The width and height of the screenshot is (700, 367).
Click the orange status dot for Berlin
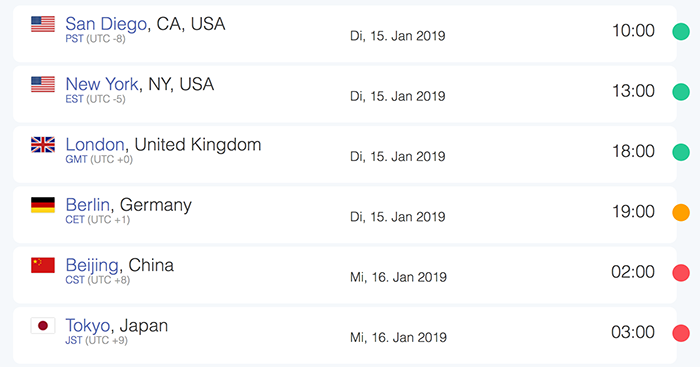681,212
